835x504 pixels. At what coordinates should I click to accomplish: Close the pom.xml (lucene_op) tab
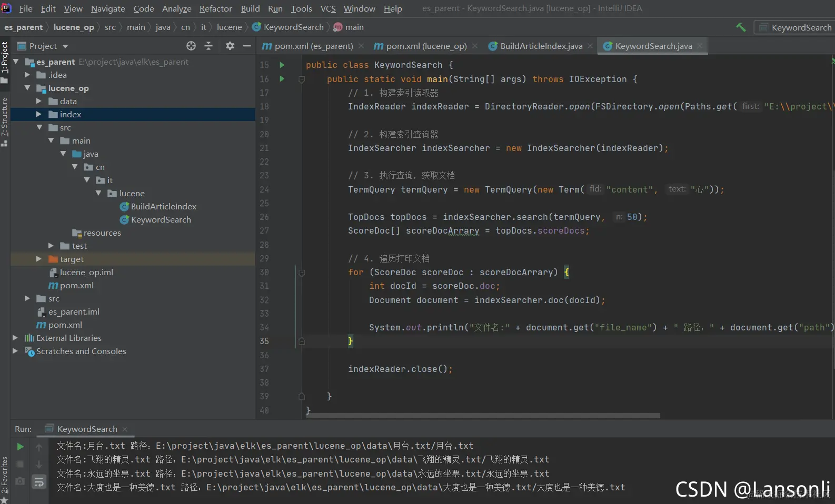[x=475, y=46]
